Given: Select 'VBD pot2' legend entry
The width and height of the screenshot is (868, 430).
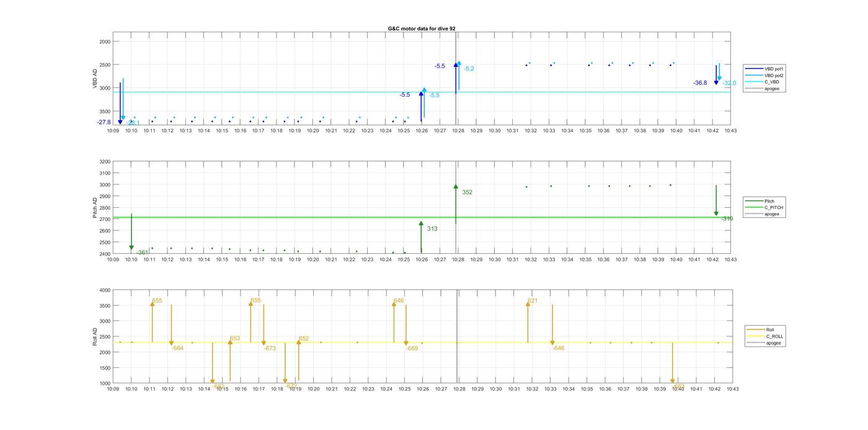Looking at the screenshot, I should (x=764, y=76).
